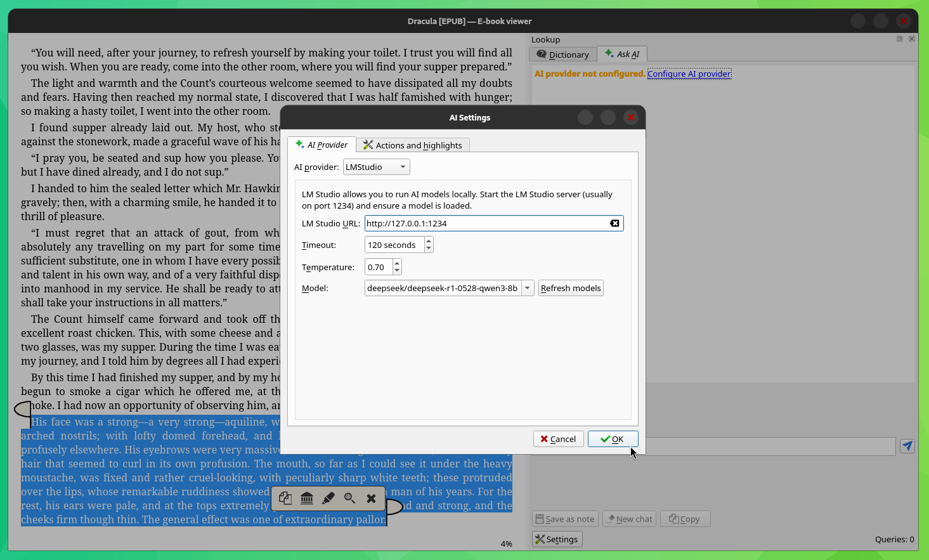Switch to the Dictionary tab
Screen dimensions: 929x560
click(562, 54)
